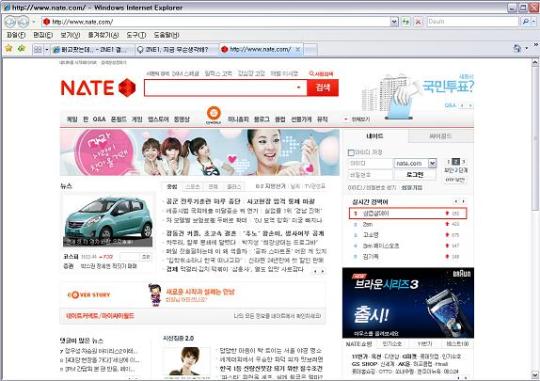540x381 pixels.
Task: Click the '고소영' realtime search keyword
Action: 371,235
